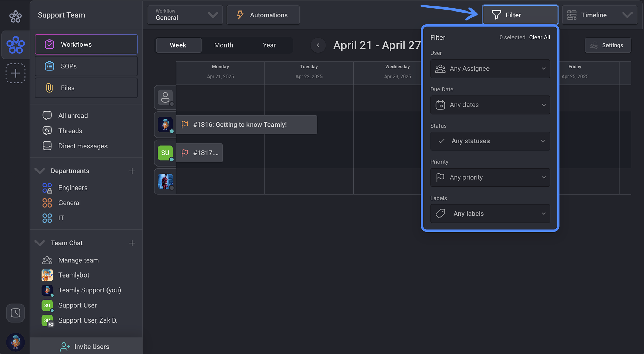Open the General department
The height and width of the screenshot is (354, 644).
(x=69, y=203)
